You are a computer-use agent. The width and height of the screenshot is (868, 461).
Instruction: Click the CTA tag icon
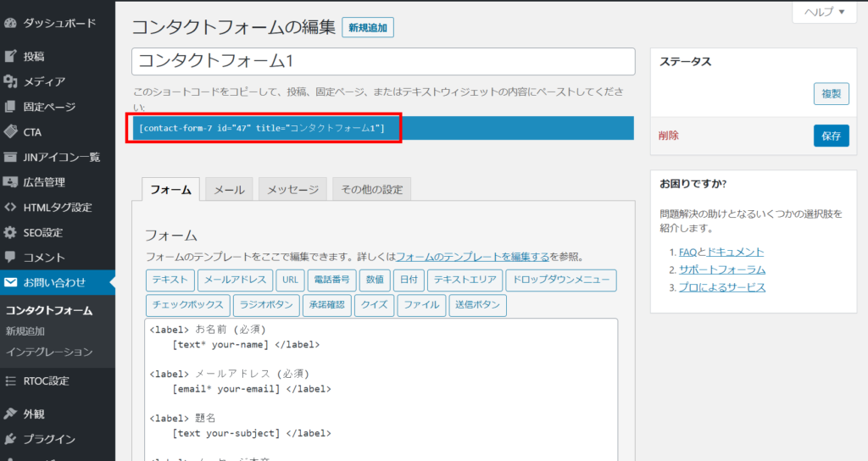tap(10, 131)
